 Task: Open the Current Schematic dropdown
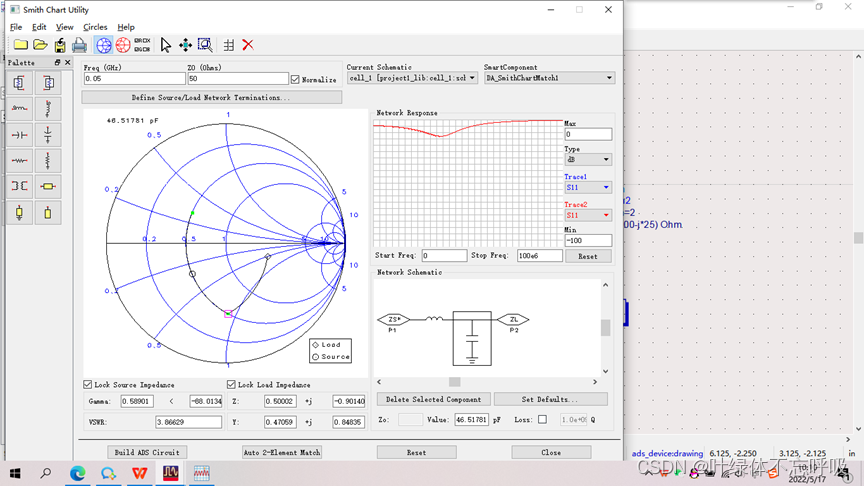412,78
